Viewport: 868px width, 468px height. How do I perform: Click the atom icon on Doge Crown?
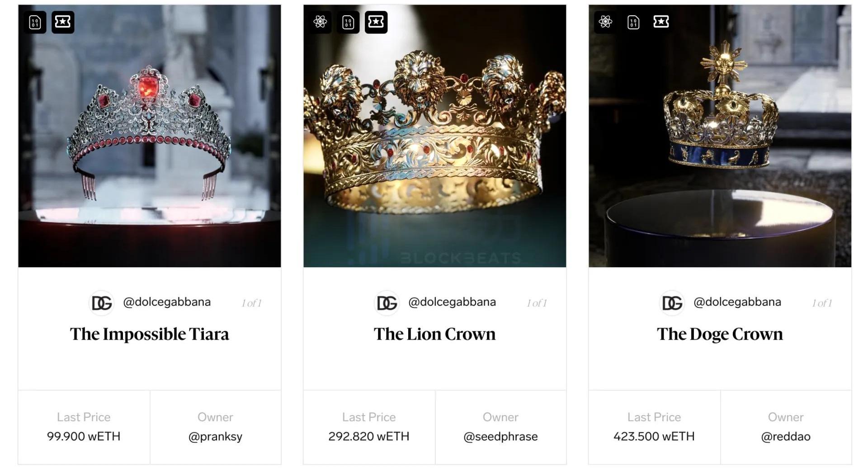coord(605,22)
